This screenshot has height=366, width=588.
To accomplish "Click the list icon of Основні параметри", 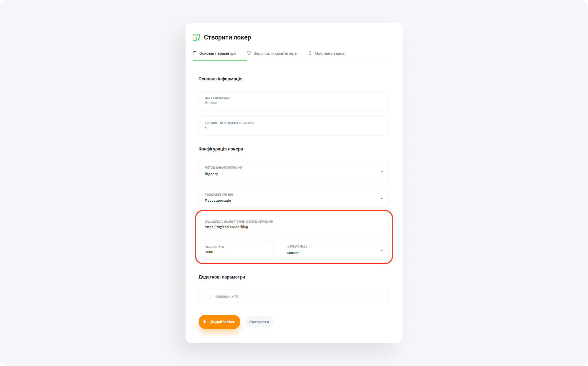I will tap(194, 53).
